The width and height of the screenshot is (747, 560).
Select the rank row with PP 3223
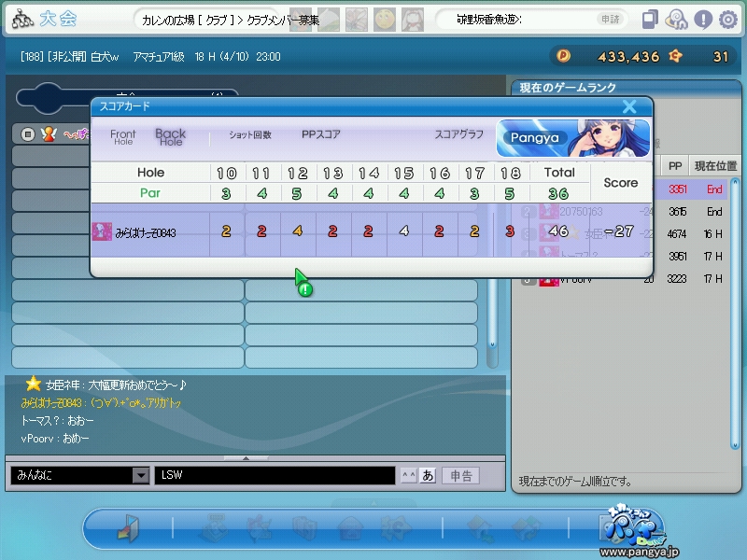(x=623, y=278)
